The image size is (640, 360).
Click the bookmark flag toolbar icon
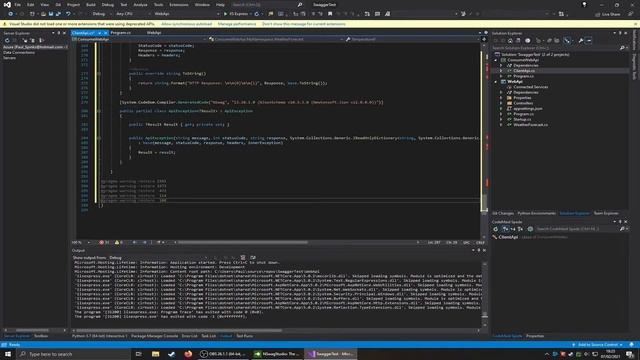(x=330, y=14)
